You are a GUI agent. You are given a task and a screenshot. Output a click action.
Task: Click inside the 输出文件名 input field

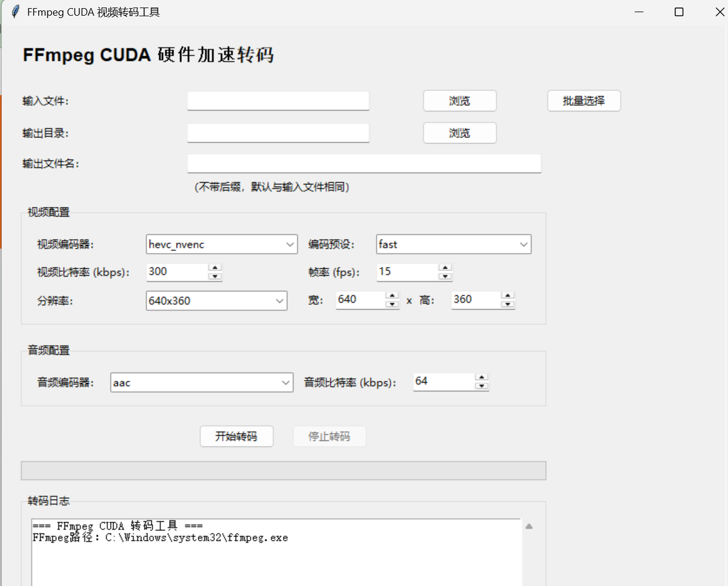click(364, 163)
